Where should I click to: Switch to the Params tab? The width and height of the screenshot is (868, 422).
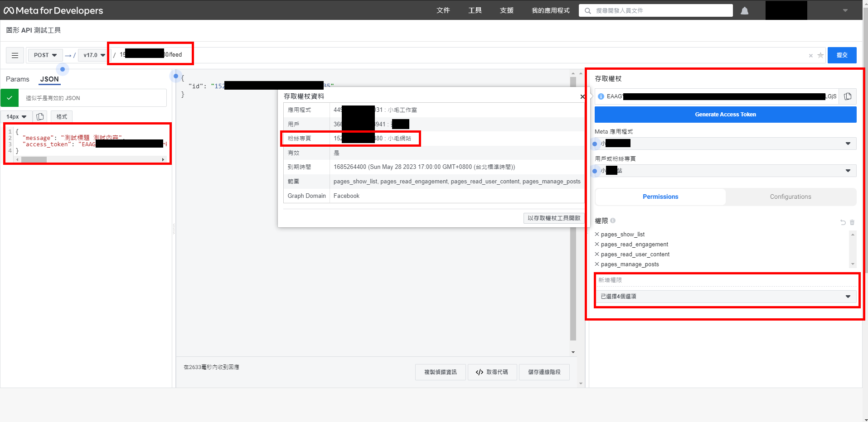[18, 79]
